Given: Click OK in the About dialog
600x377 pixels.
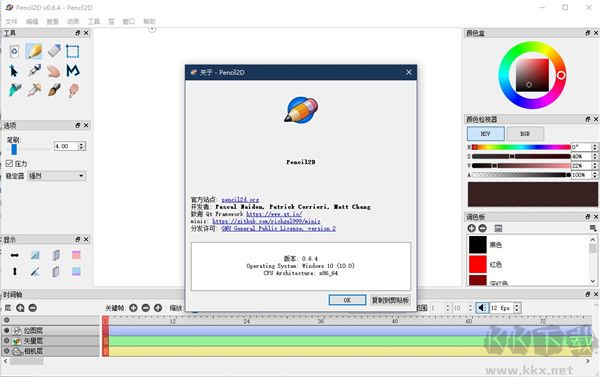Looking at the screenshot, I should [x=347, y=300].
